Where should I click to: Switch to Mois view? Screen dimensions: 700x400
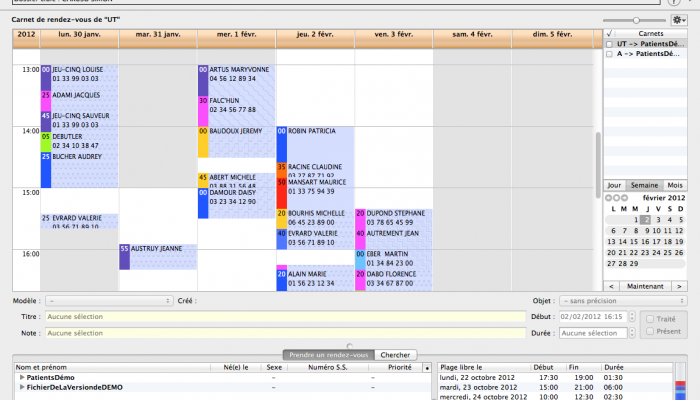675,185
